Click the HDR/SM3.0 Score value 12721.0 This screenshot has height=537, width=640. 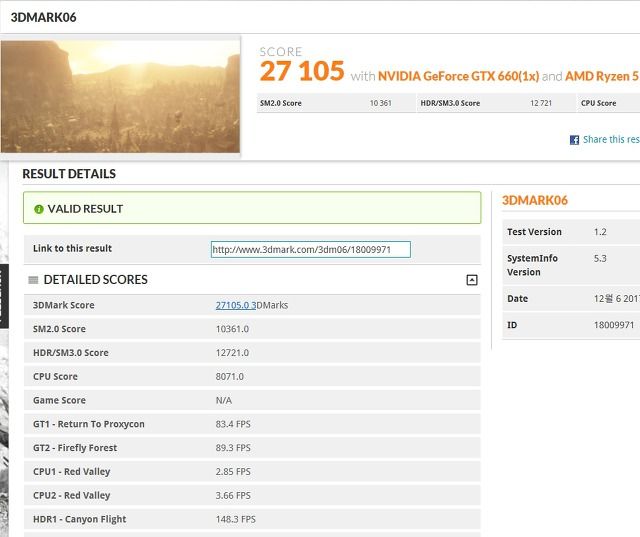[232, 353]
